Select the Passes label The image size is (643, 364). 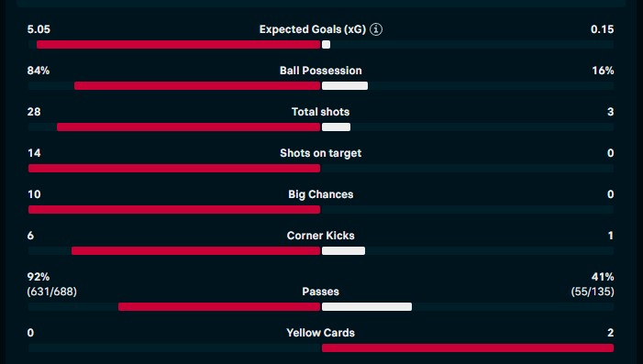321,292
